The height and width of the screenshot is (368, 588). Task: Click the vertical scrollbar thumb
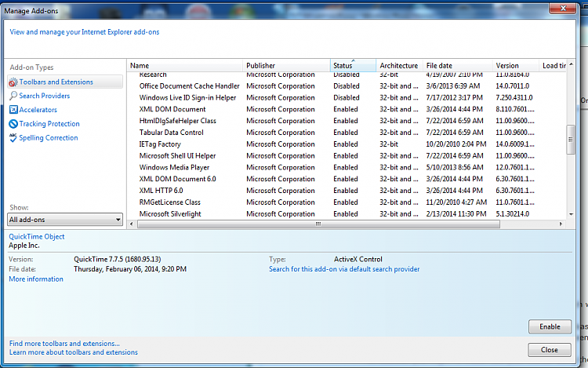(571, 140)
